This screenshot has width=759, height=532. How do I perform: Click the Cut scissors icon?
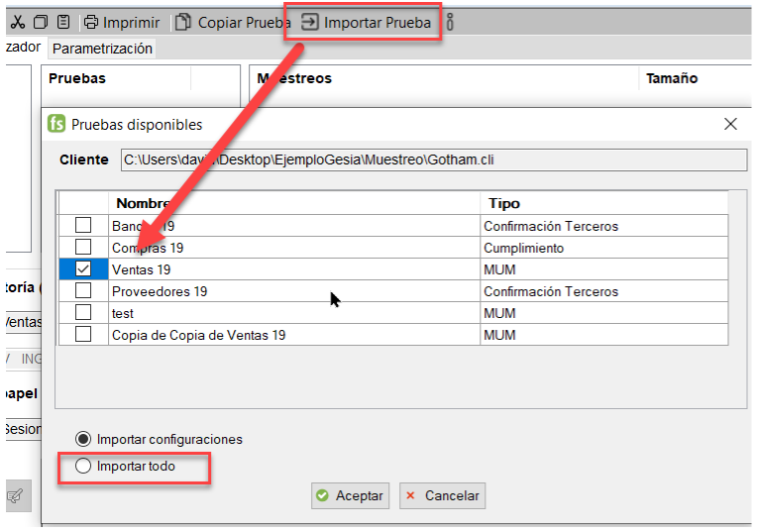coord(18,22)
